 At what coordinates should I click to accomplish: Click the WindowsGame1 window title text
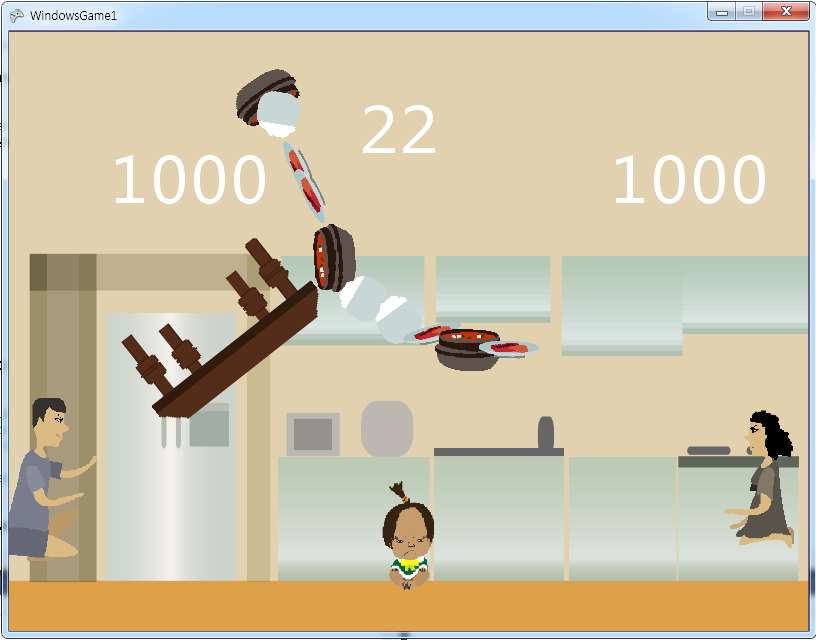(73, 16)
